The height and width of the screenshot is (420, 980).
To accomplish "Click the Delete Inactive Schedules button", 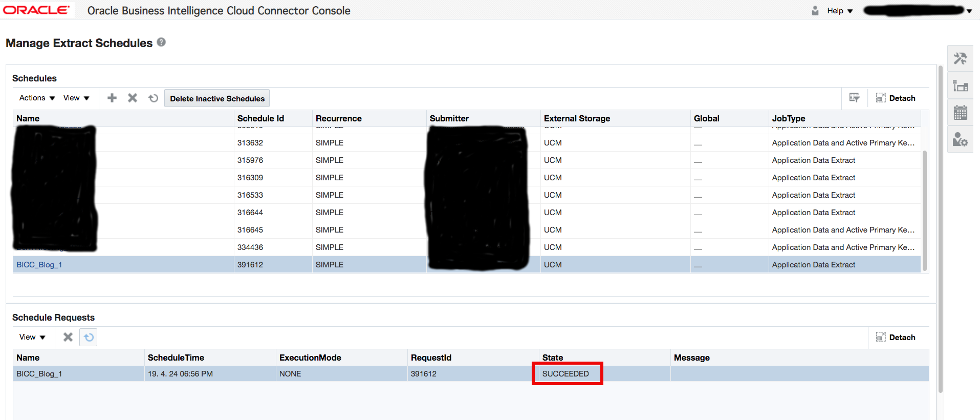I will tap(217, 98).
